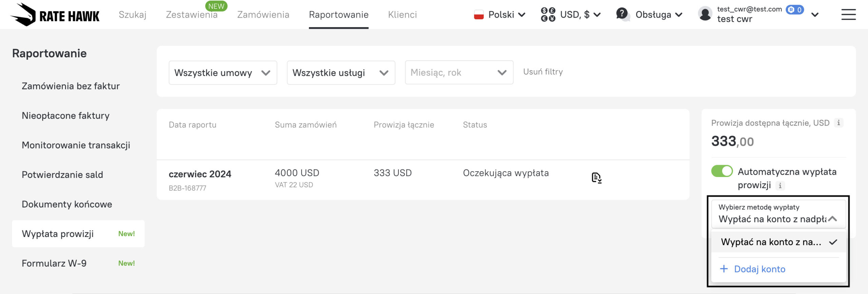This screenshot has height=294, width=868.
Task: Click Usuń filtry to clear filters
Action: (543, 72)
